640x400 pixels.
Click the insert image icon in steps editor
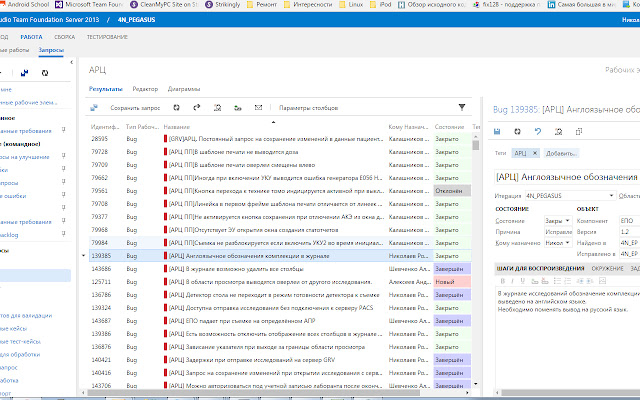coord(602,281)
